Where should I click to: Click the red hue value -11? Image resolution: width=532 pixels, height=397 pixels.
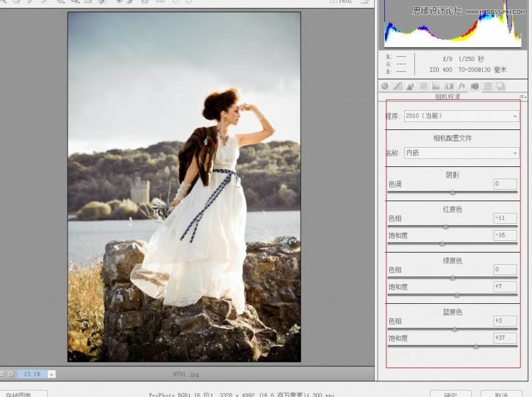tap(505, 218)
